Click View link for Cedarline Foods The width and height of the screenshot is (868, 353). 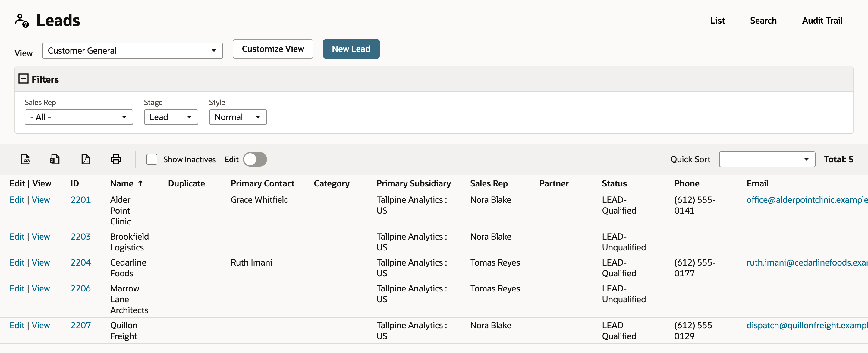coord(41,262)
